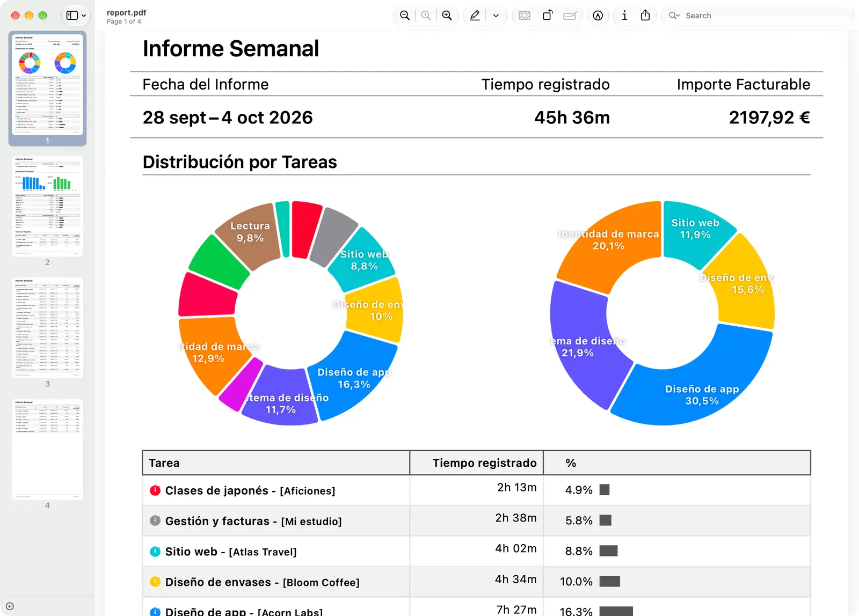
Task: Click the amount 2197,92 €
Action: [x=769, y=118]
